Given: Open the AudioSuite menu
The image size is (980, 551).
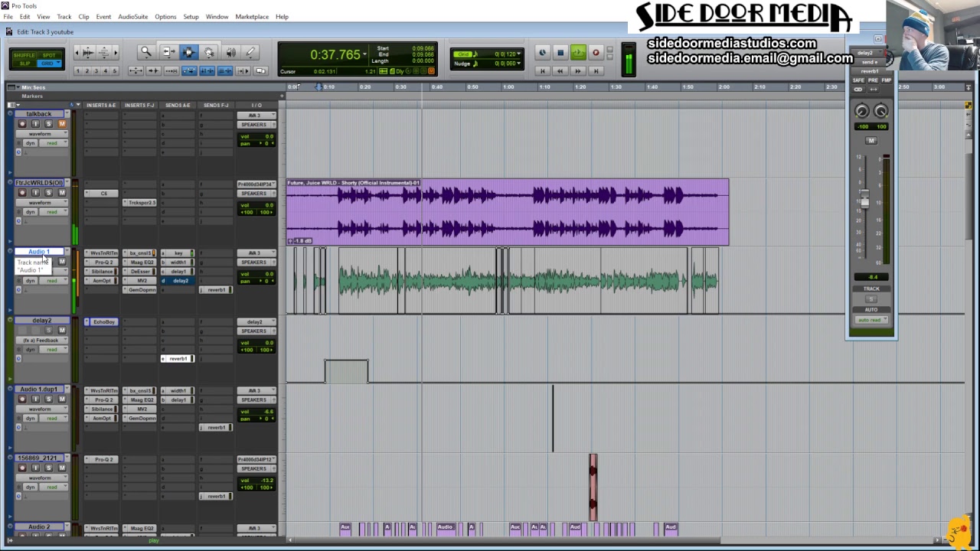Looking at the screenshot, I should [x=132, y=16].
